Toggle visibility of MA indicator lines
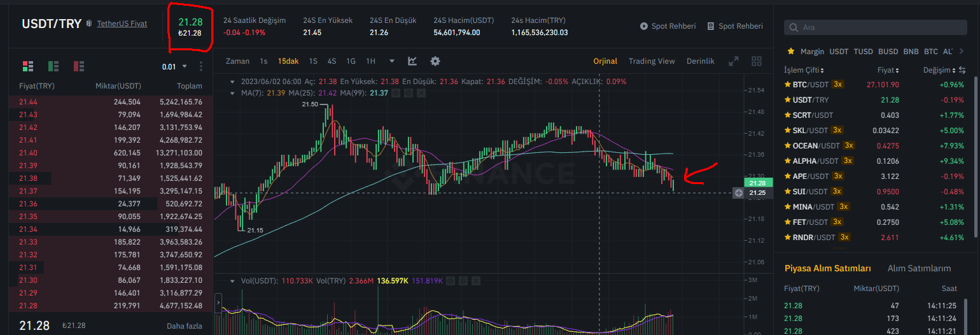The height and width of the screenshot is (335, 980). pos(395,93)
